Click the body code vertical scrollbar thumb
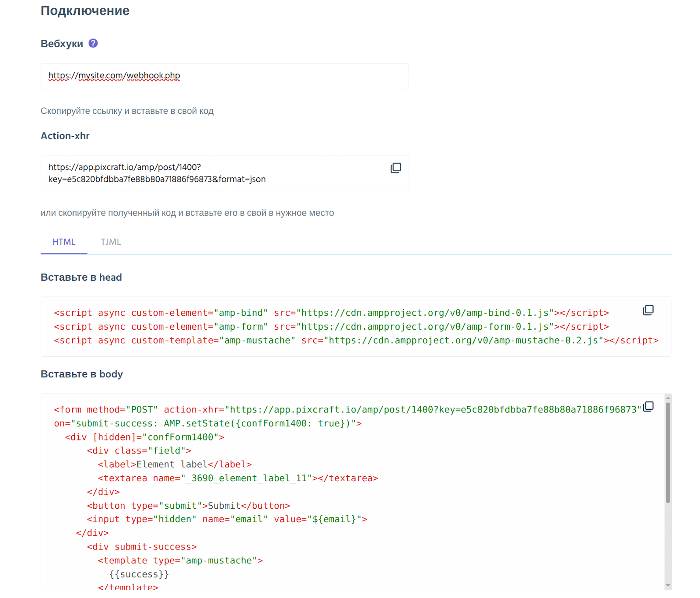Image resolution: width=700 pixels, height=598 pixels. pos(668,453)
